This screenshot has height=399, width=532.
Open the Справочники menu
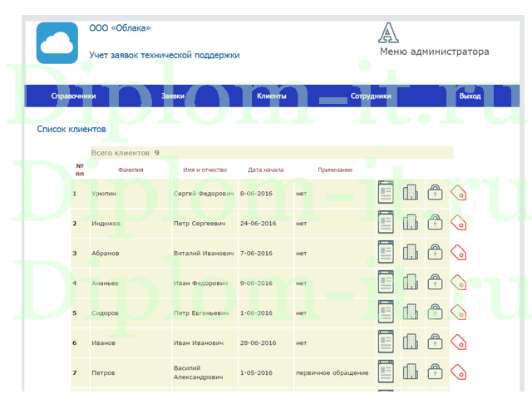pos(73,96)
